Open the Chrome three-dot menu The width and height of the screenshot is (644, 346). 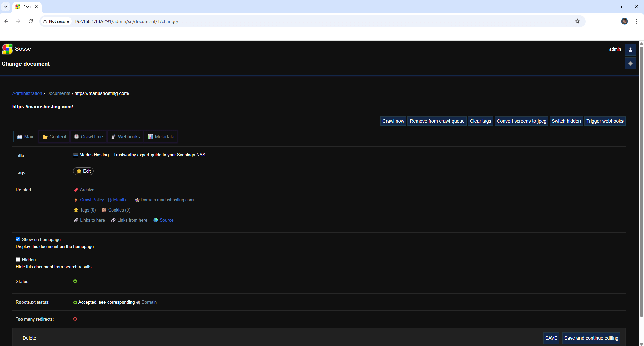[636, 21]
